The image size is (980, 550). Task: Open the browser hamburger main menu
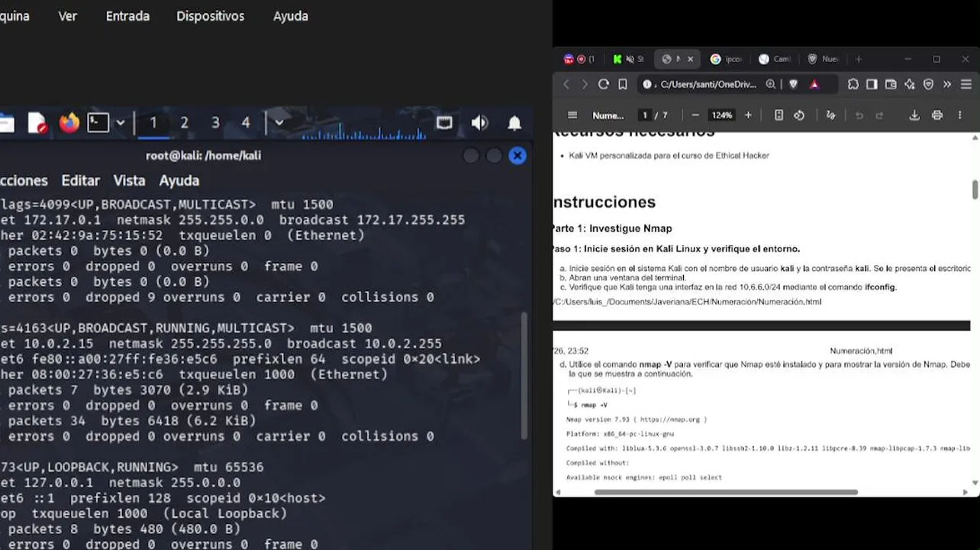[966, 84]
